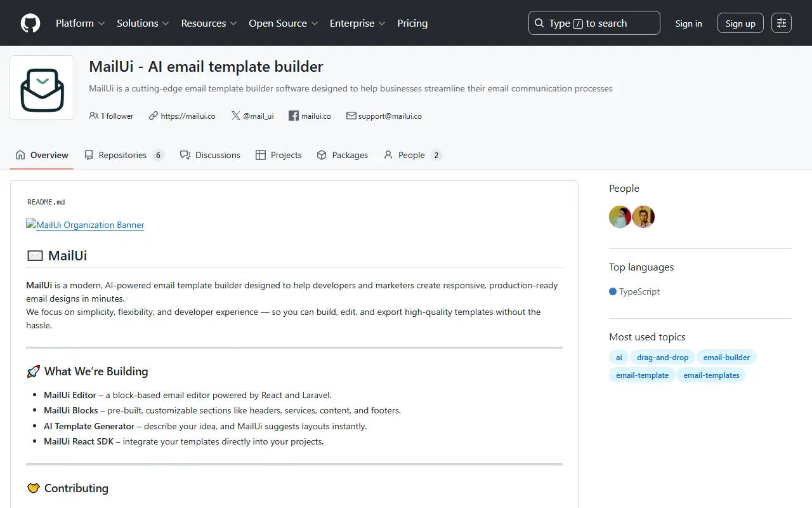Click the GitHub logo icon
The width and height of the screenshot is (812, 508).
tap(30, 23)
